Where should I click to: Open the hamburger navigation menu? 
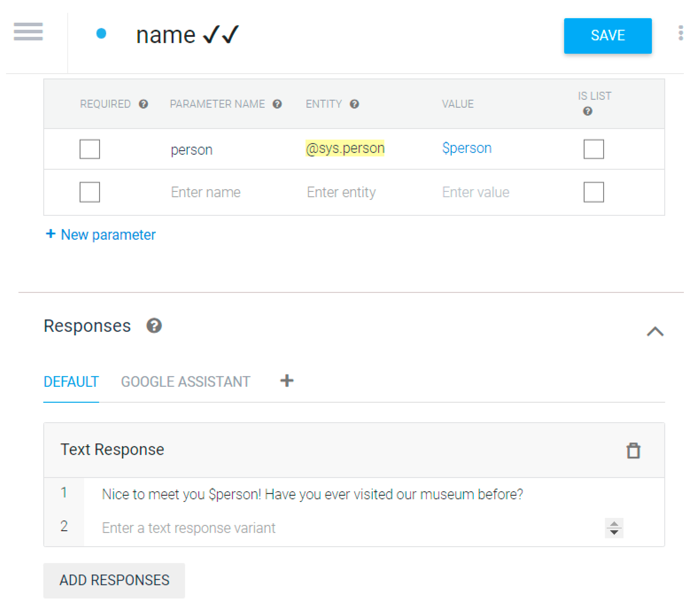coord(28,32)
